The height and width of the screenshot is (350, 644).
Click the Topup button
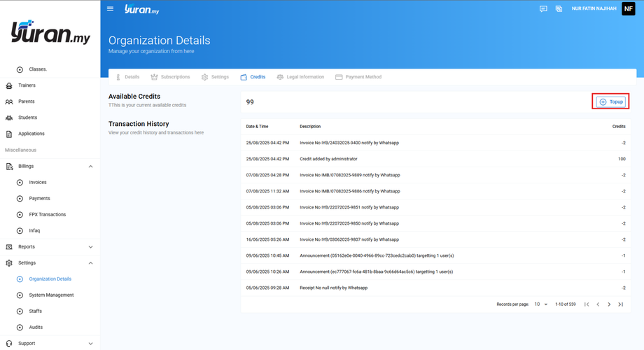[x=610, y=102]
